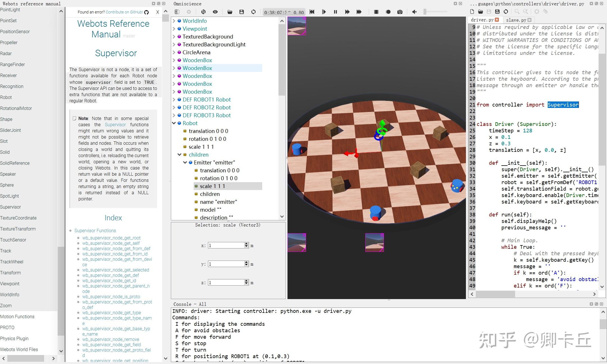607x364 pixels.
Task: Select the highlighted WoodenBox node
Action: click(197, 68)
